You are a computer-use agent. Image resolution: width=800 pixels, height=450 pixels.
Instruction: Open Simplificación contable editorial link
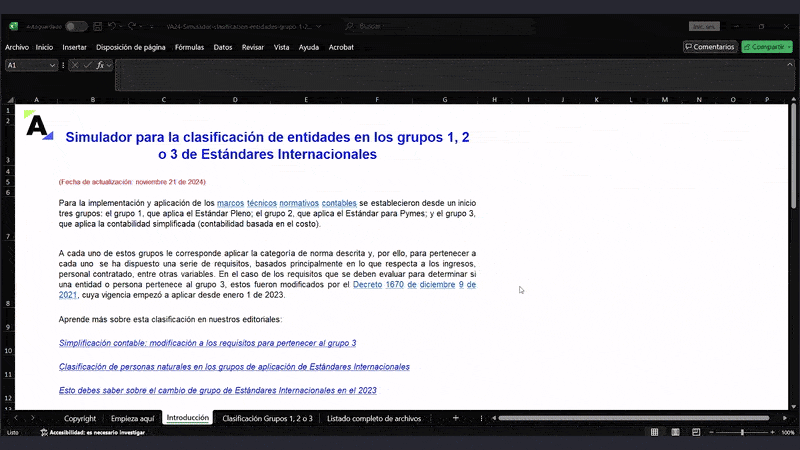(x=207, y=343)
